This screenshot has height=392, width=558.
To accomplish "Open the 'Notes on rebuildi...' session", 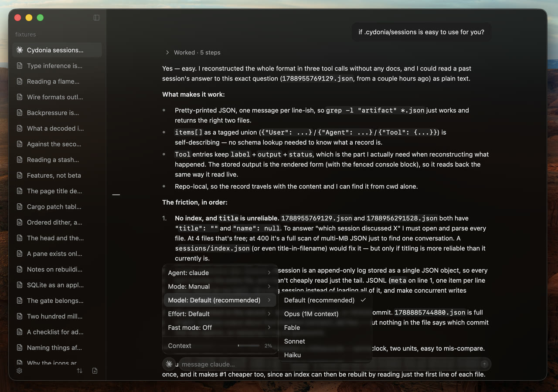I will [x=57, y=270].
